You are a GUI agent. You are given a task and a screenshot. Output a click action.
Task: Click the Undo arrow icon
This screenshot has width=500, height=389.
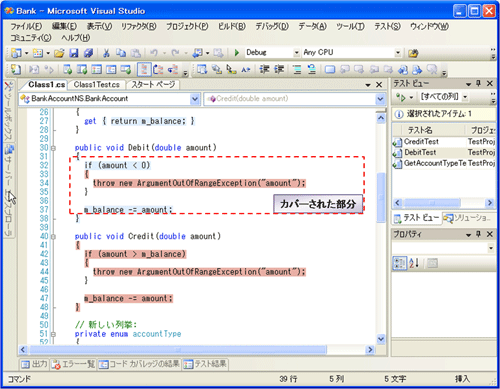(154, 53)
